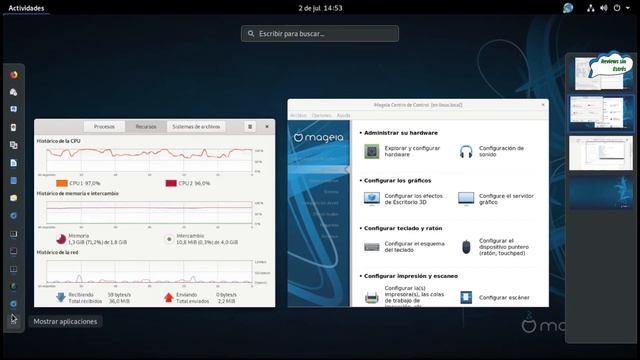Viewport: 640px width, 360px height.
Task: Click the mageia logo in the sidebar
Action: coord(318,138)
